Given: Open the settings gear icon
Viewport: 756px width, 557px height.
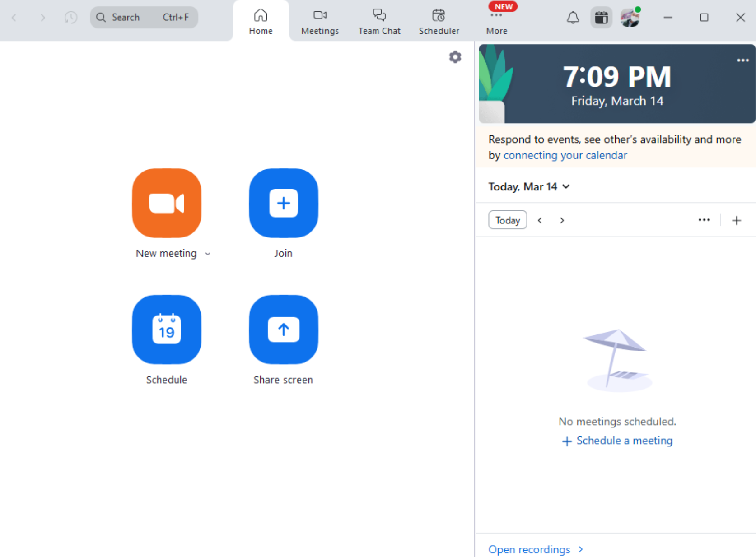Looking at the screenshot, I should (x=455, y=57).
